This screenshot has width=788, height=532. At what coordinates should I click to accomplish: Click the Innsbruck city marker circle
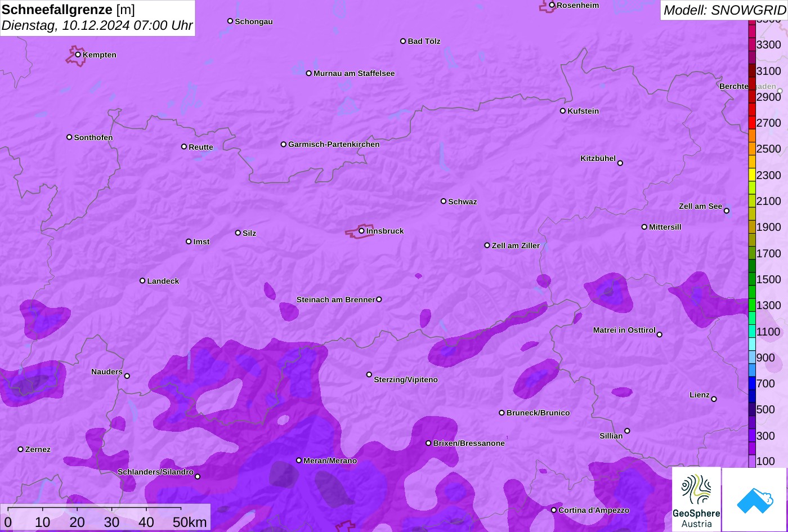pos(361,231)
